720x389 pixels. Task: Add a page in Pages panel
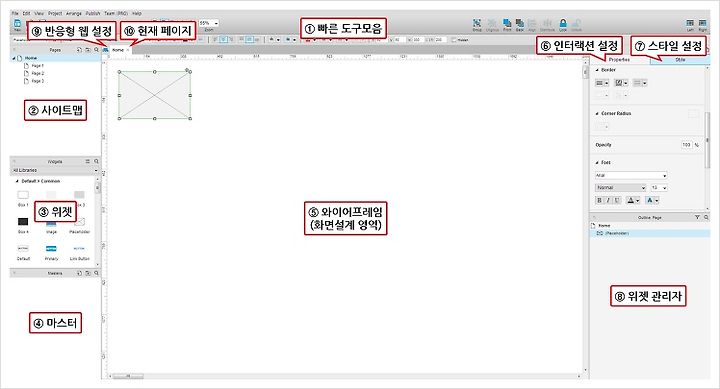79,50
